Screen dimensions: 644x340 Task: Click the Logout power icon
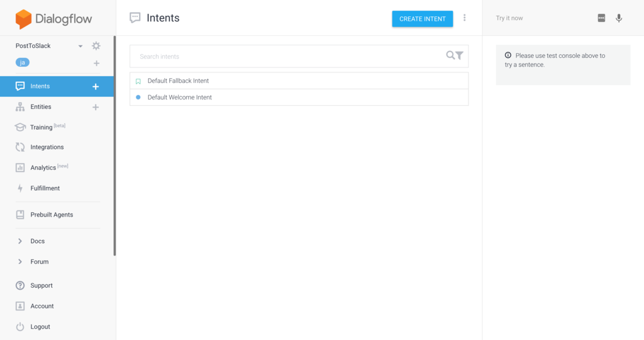[20, 327]
